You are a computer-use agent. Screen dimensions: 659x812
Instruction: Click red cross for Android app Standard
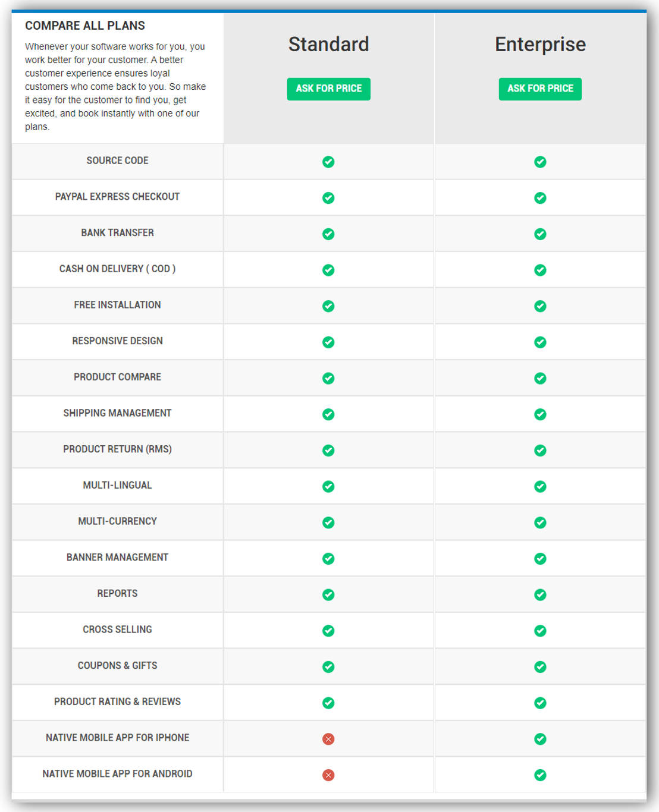click(x=328, y=775)
